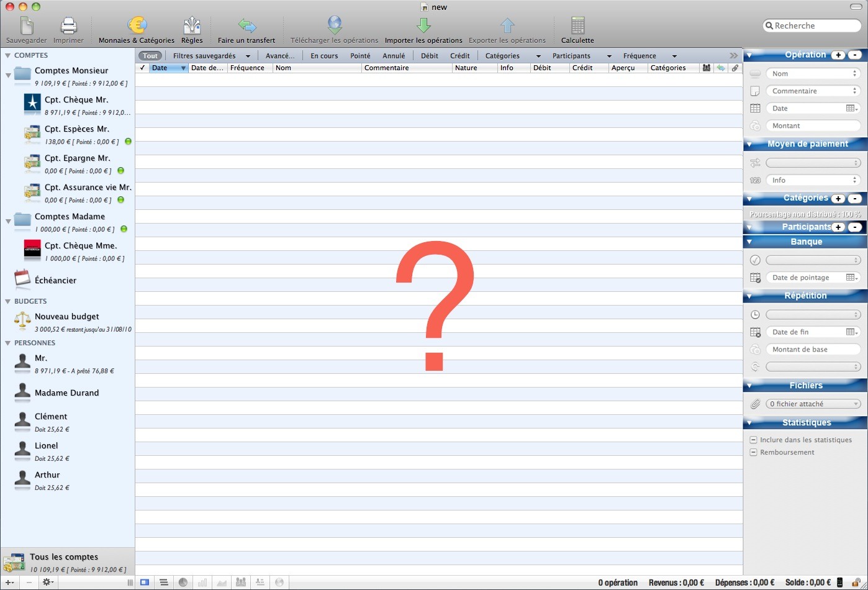Select the Pointé filter tab

pos(360,56)
